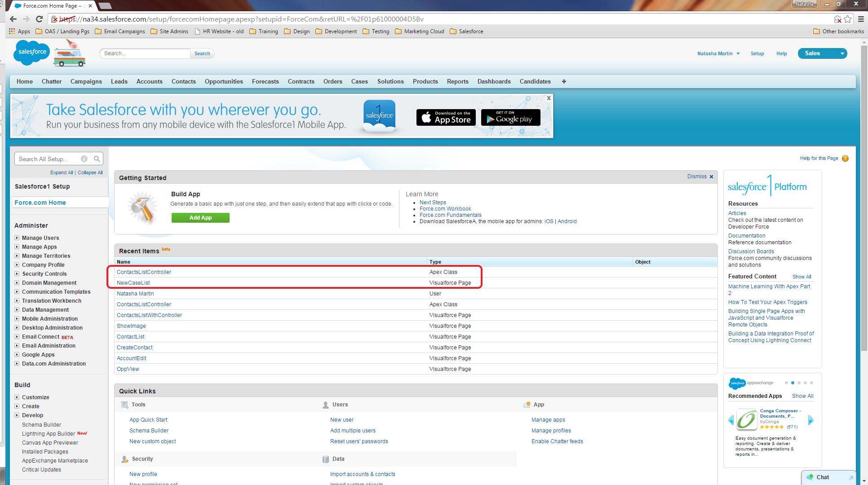The image size is (868, 485).
Task: Expand the Manage Users tree node
Action: pos(17,238)
